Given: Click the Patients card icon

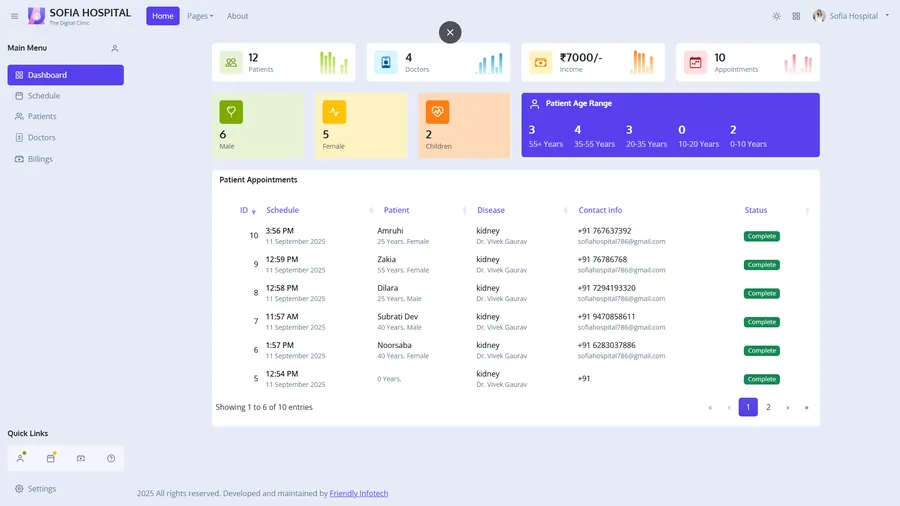Looking at the screenshot, I should click(x=231, y=63).
